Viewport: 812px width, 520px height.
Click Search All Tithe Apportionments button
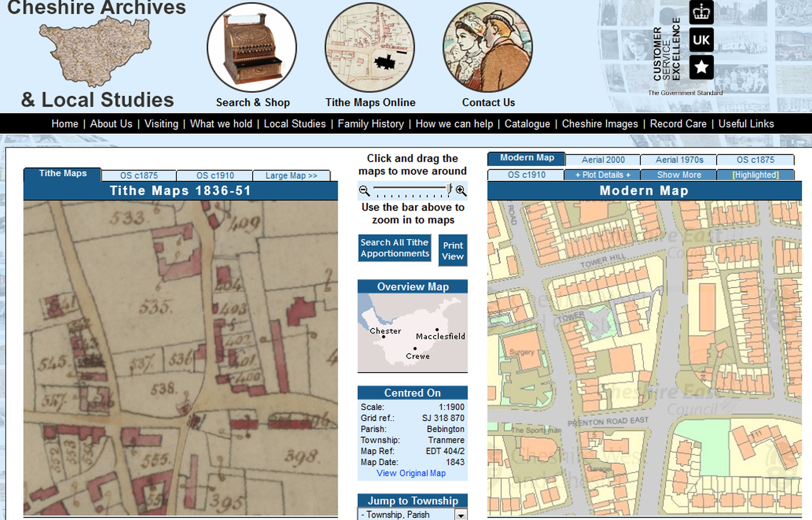pos(395,248)
